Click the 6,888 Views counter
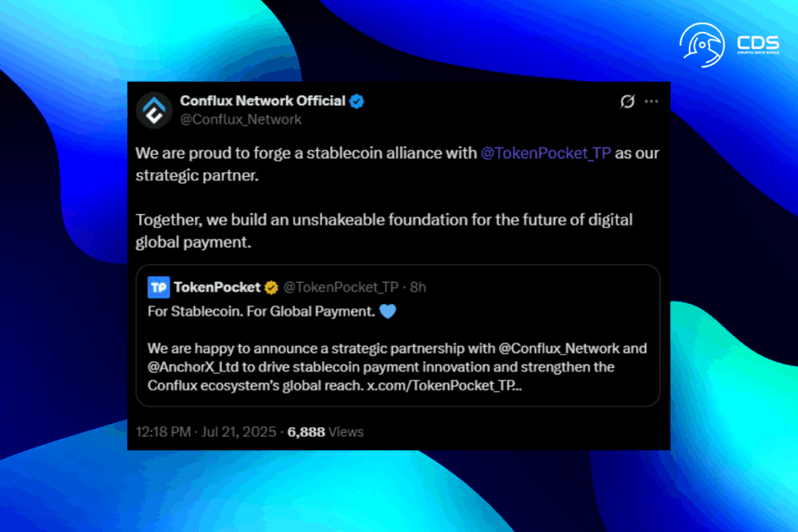 pyautogui.click(x=325, y=432)
